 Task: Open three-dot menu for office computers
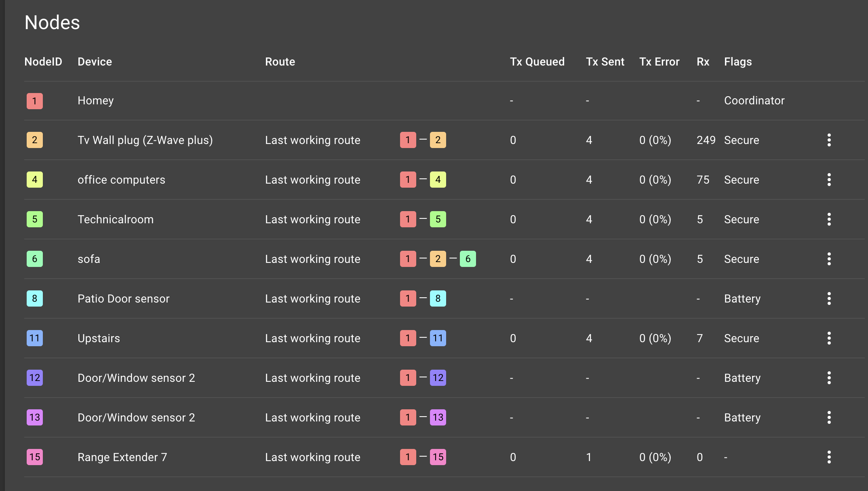[829, 180]
